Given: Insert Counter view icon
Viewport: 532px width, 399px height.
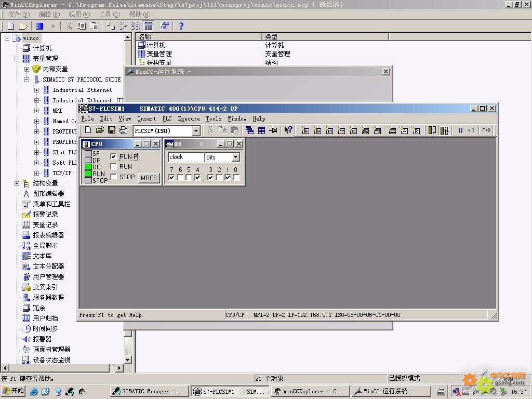Looking at the screenshot, I should 353,130.
